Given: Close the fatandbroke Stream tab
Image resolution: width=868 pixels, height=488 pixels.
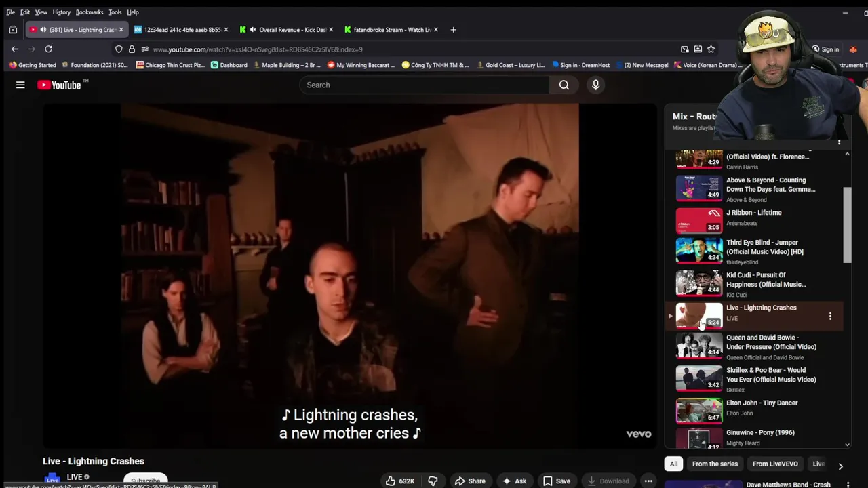Looking at the screenshot, I should (436, 30).
